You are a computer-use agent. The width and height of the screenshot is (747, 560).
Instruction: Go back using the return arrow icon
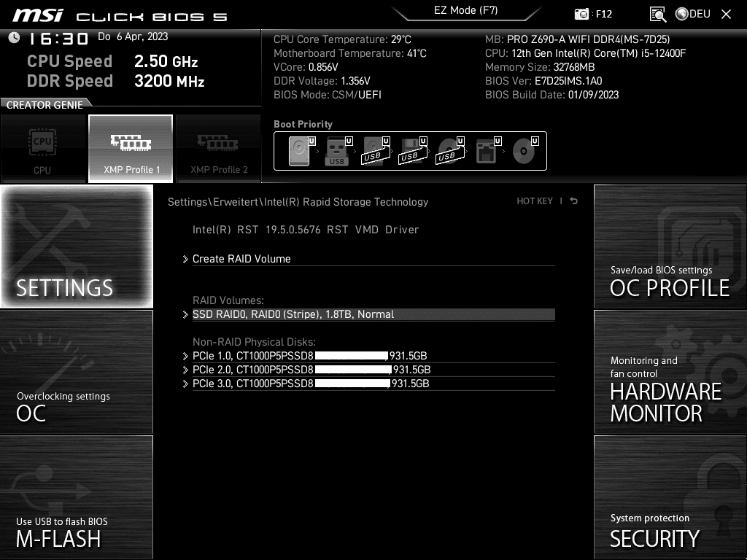tap(574, 201)
